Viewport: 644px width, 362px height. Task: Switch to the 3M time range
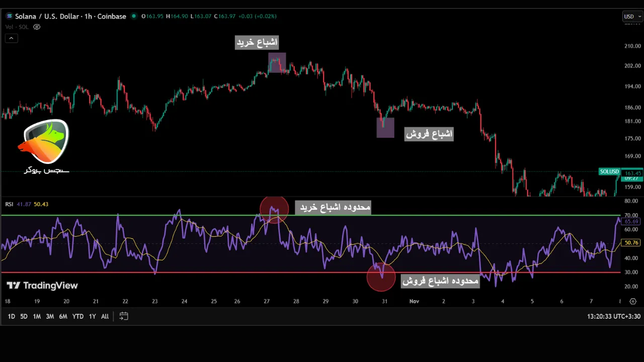coord(50,317)
